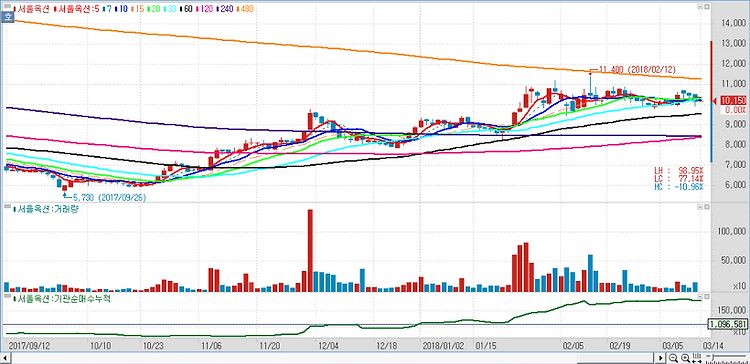Select the 서울옥션 price series legend label

coord(32,9)
